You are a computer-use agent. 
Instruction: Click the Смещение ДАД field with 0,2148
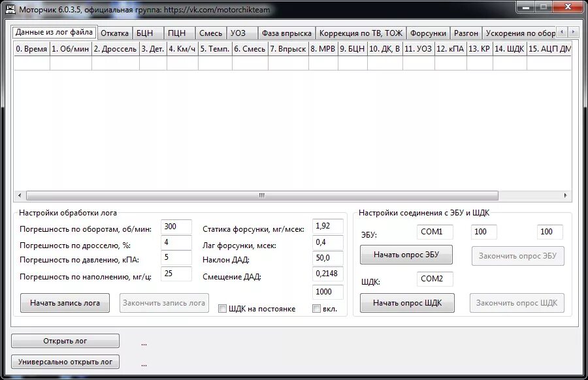pos(328,274)
